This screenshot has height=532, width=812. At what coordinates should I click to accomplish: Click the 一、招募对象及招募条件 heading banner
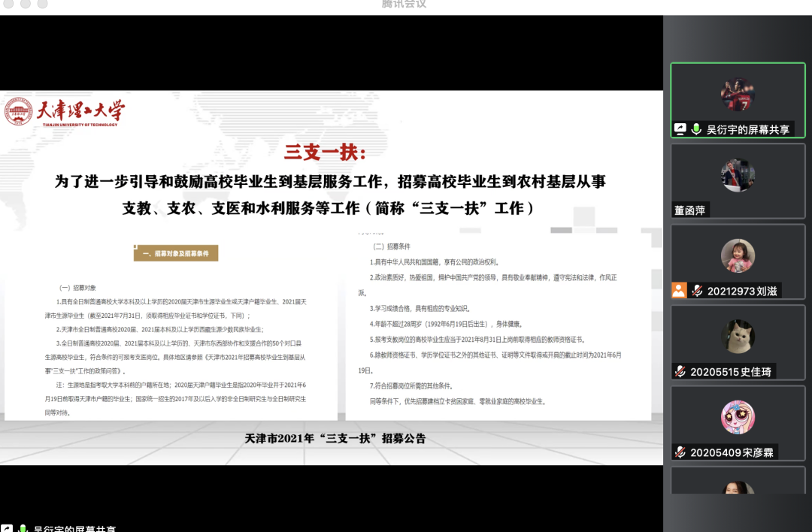click(x=176, y=254)
